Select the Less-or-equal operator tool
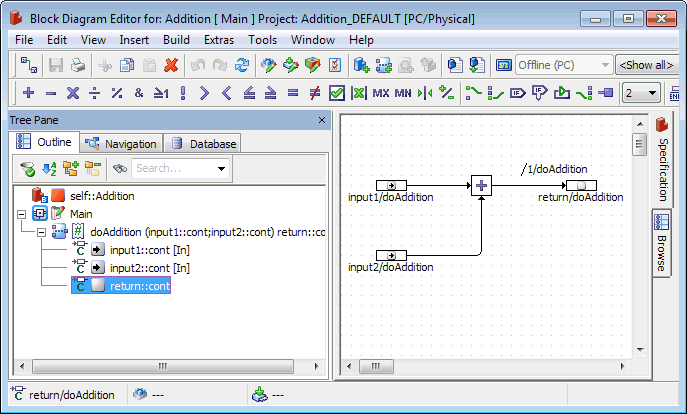 click(x=249, y=93)
